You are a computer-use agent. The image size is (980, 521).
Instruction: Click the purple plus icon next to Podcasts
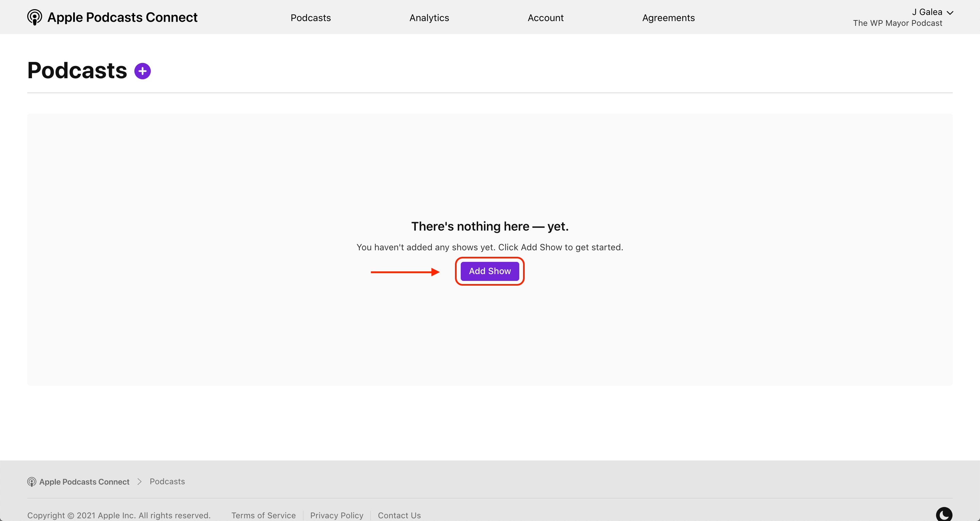[x=142, y=71]
